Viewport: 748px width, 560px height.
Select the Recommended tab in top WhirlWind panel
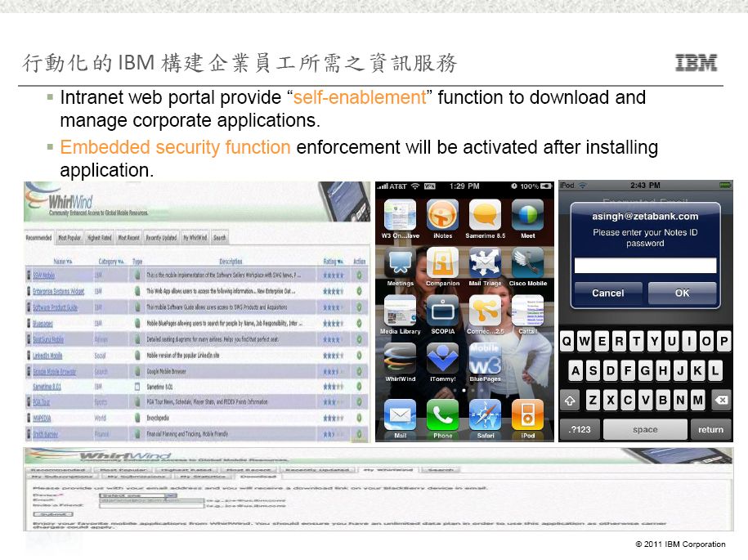[x=38, y=238]
